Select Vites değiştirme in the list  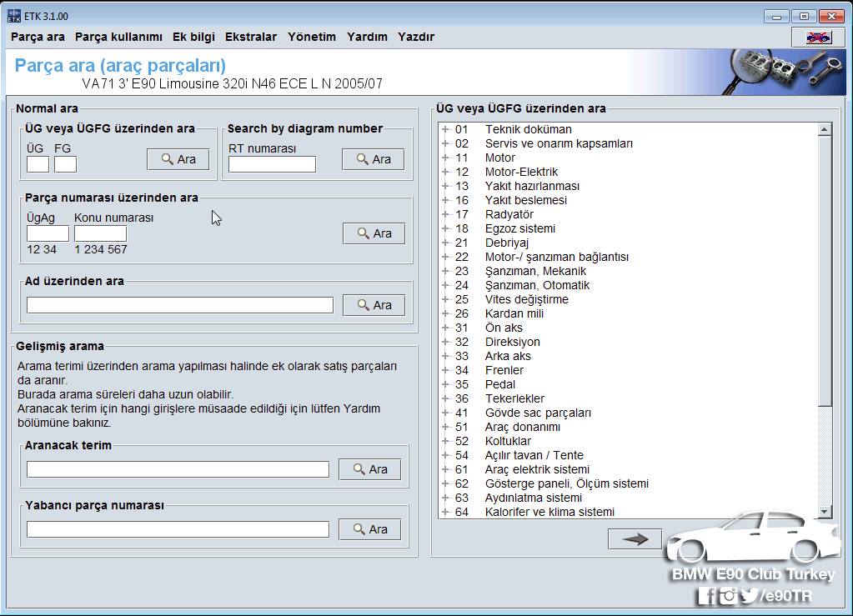527,299
